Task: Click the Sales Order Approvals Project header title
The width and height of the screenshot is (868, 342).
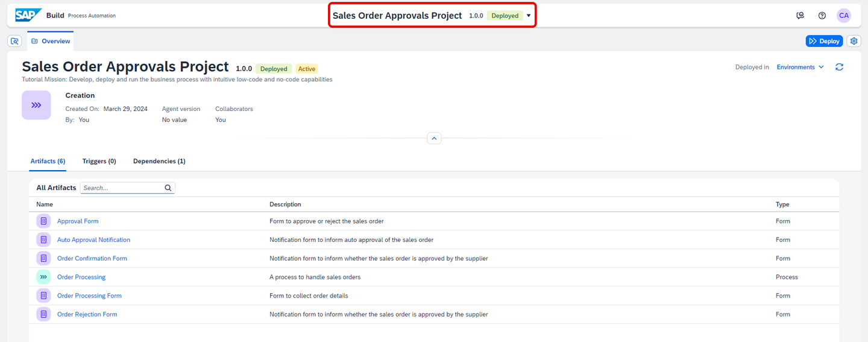Action: click(x=397, y=16)
